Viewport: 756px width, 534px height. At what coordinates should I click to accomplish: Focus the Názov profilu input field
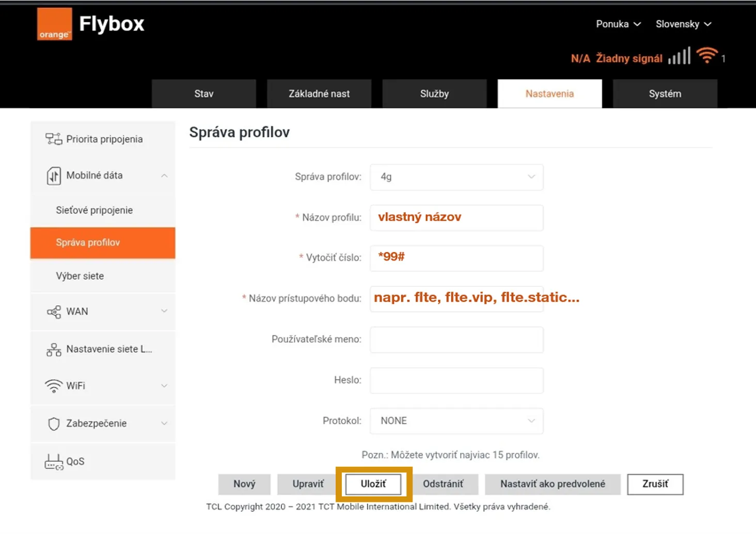coord(456,218)
